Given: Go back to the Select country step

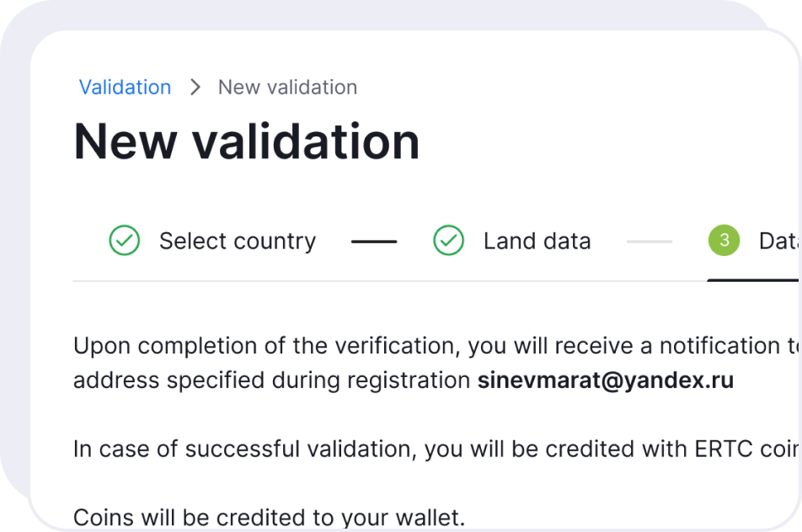Looking at the screenshot, I should (x=237, y=242).
